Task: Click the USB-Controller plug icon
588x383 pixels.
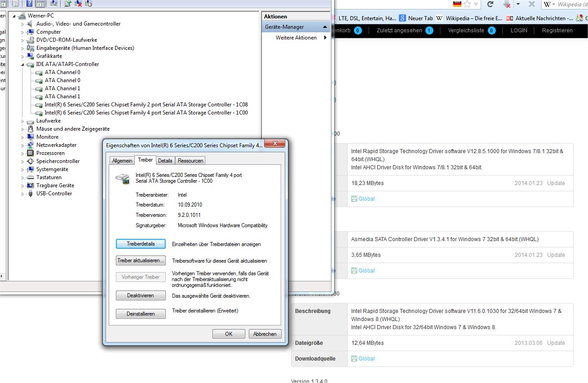Action: pos(31,194)
